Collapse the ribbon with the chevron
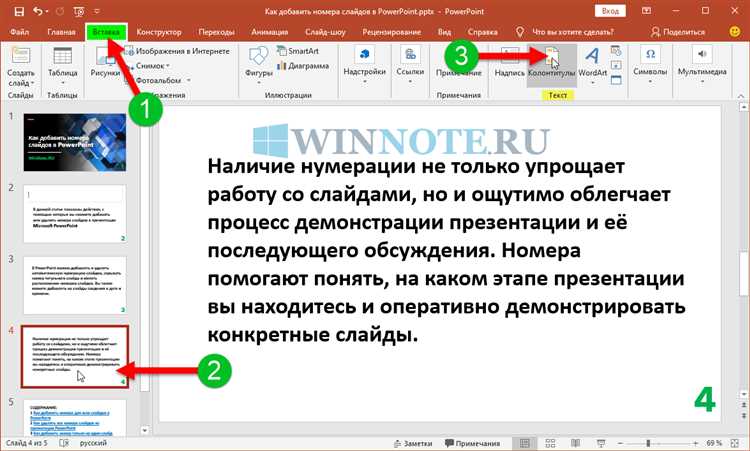The image size is (750, 451). coord(741,96)
